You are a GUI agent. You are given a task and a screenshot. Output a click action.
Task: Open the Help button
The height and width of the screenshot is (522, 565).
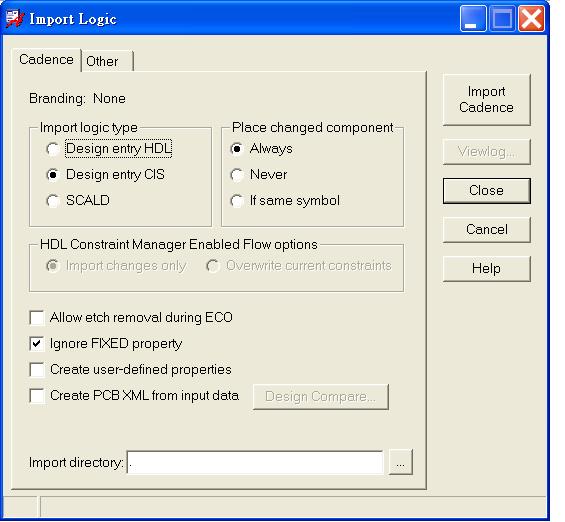pyautogui.click(x=486, y=269)
